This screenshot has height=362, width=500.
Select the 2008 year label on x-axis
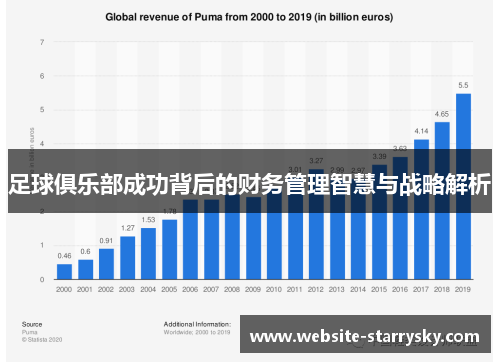pyautogui.click(x=232, y=289)
